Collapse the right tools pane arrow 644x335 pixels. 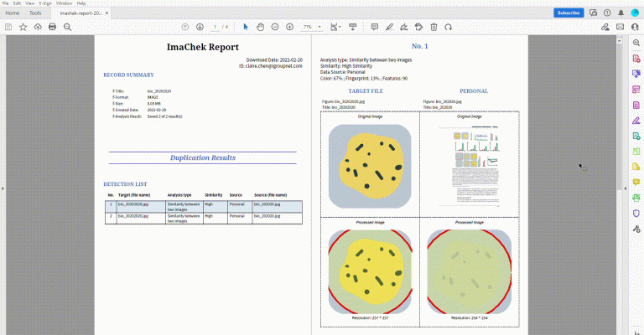626,188
